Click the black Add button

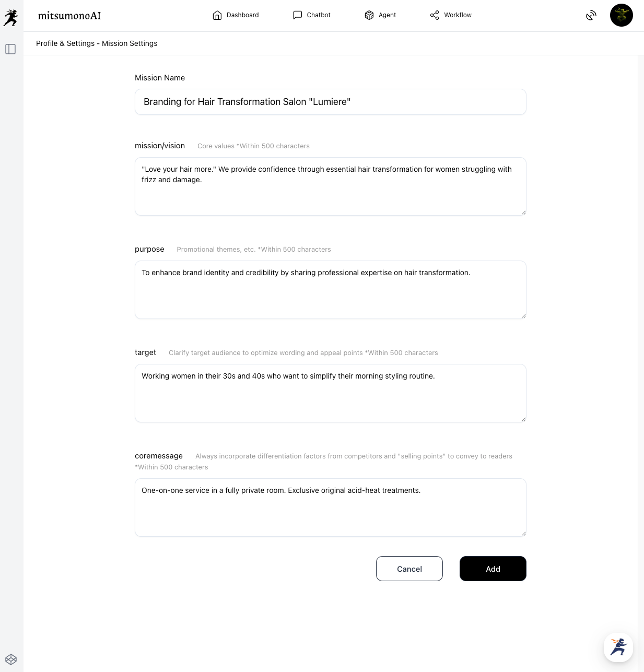pos(493,569)
